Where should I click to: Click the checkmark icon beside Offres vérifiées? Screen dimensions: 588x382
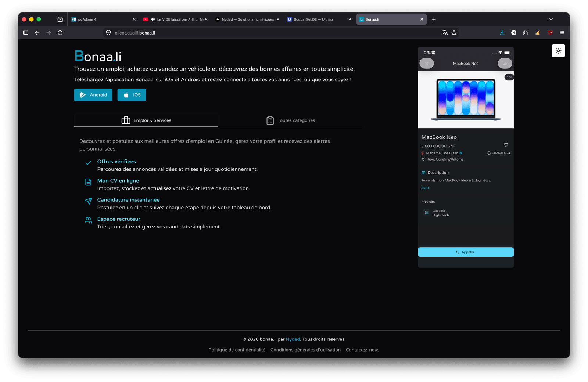88,163
